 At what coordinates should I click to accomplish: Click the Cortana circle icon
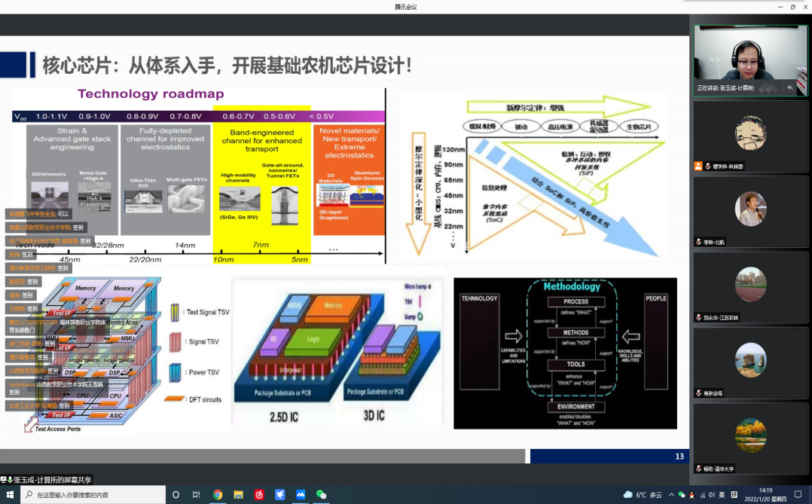(x=176, y=495)
